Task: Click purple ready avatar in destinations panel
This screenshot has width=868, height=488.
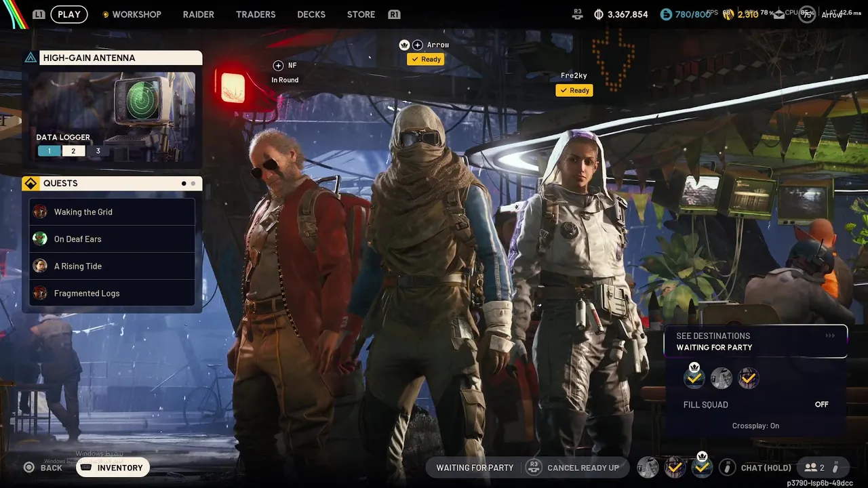Action: 748,378
